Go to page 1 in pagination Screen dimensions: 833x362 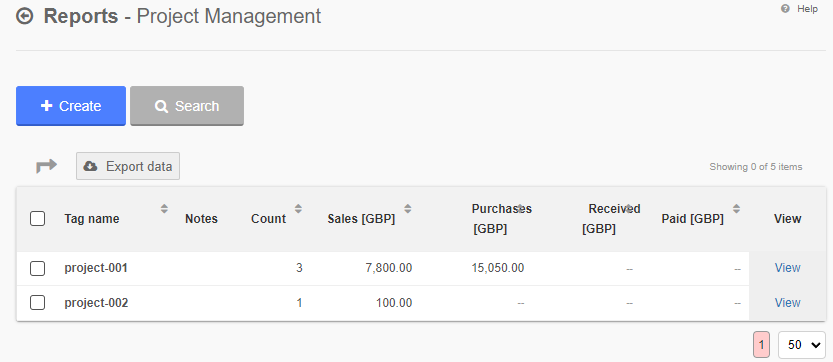761,345
